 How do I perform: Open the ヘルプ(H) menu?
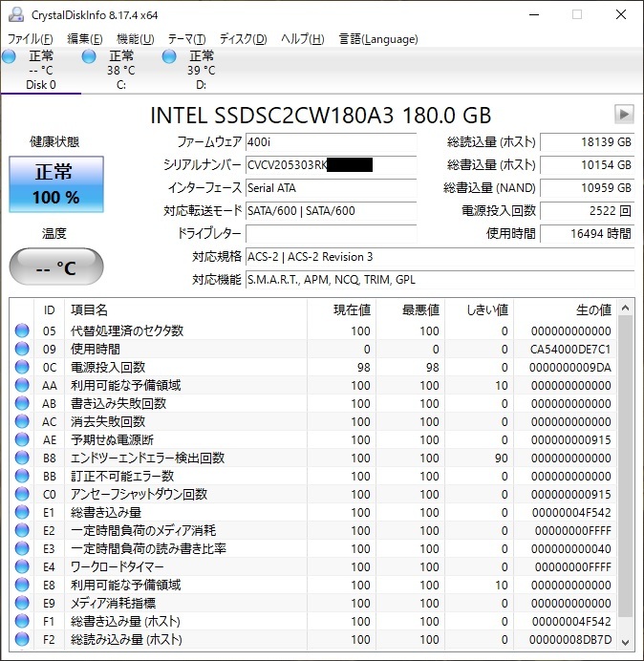[302, 39]
